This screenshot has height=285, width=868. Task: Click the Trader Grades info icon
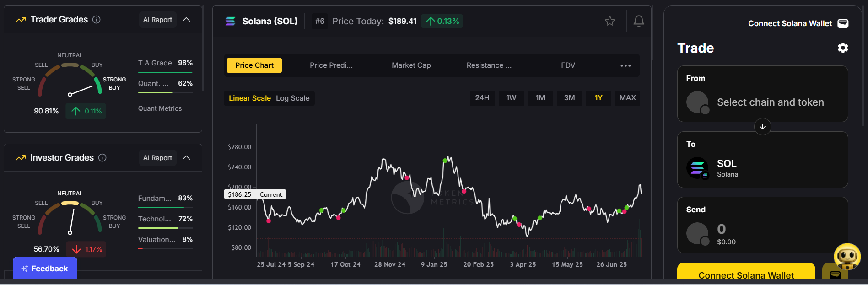pos(97,20)
